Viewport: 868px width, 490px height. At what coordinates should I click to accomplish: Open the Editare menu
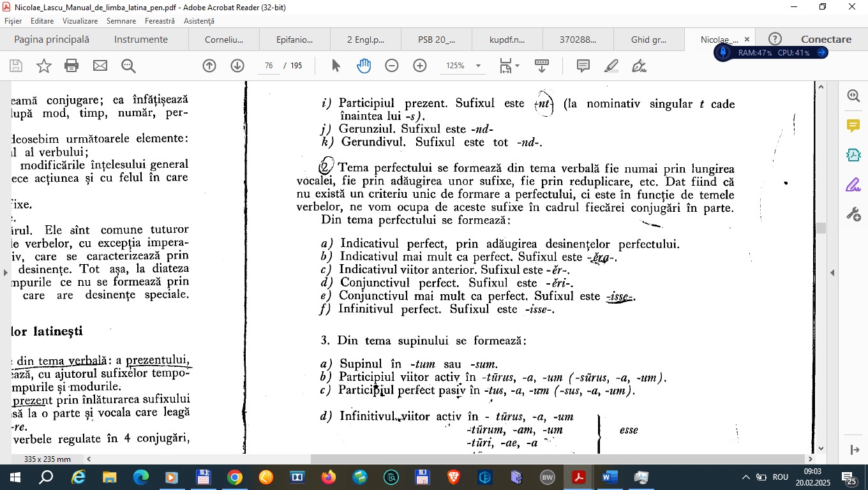(x=42, y=21)
